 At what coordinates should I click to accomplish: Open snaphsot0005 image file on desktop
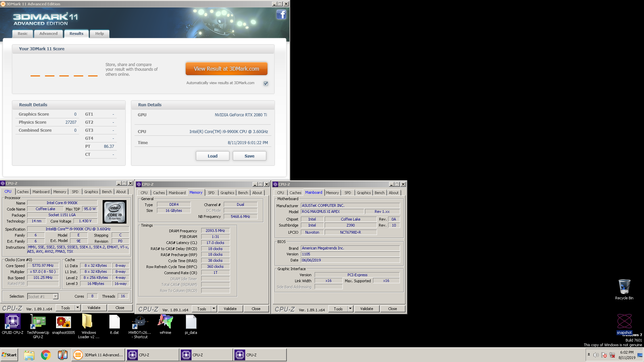(63, 324)
